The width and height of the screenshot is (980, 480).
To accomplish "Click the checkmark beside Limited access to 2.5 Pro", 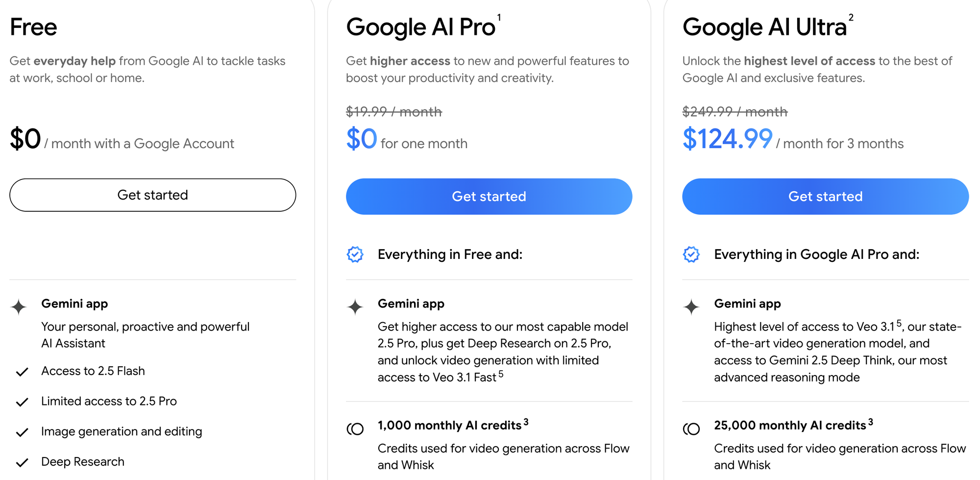I will (22, 402).
